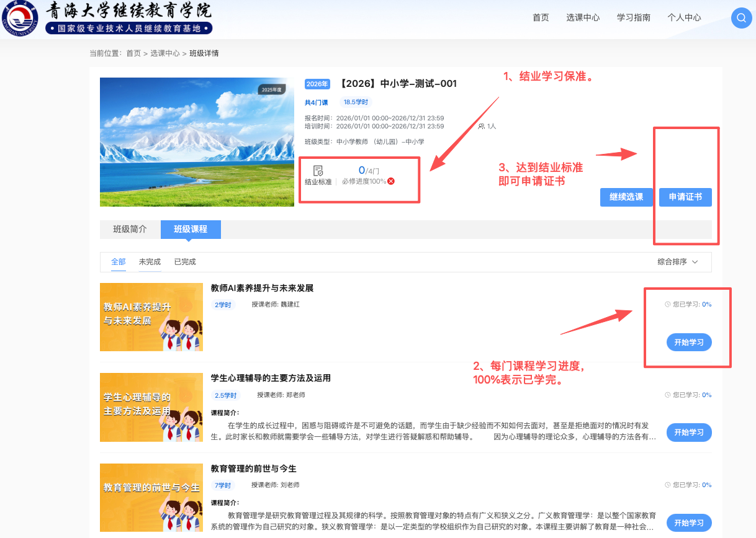Open the 教育管理的前世与今生 course thumbnail
This screenshot has height=538, width=756.
151,496
